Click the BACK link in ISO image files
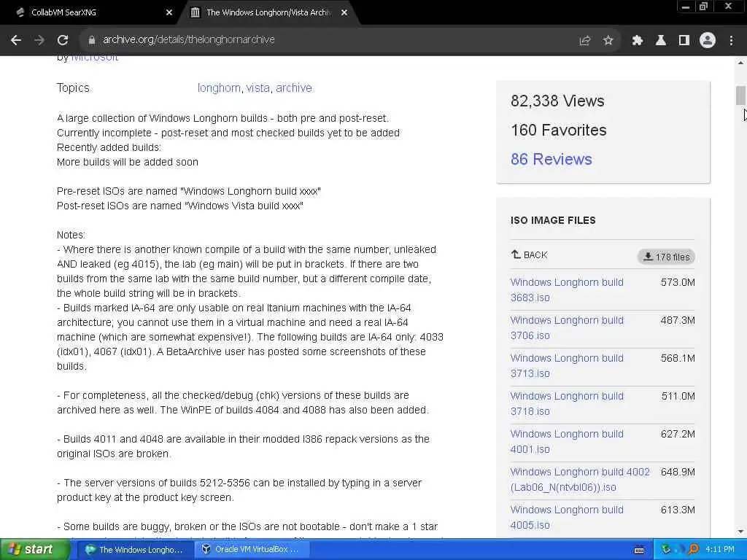Image resolution: width=747 pixels, height=560 pixels. 530,254
